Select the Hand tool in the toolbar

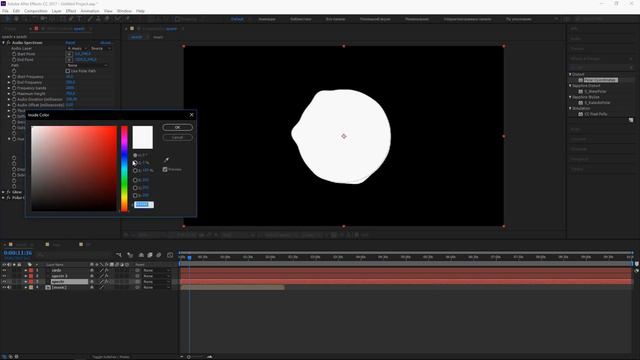click(x=16, y=19)
